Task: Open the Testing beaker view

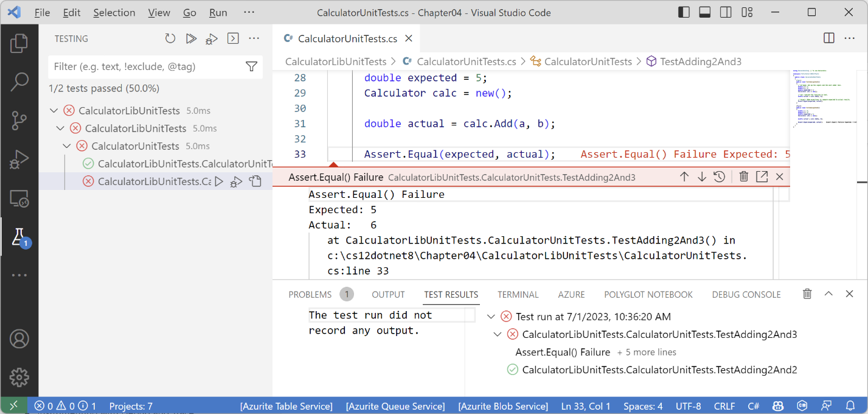Action: click(19, 237)
